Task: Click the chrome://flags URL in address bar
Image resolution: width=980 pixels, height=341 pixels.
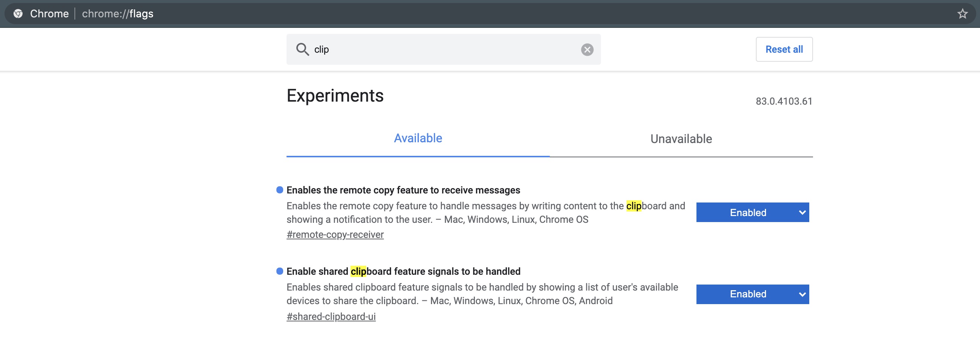Action: coord(118,14)
